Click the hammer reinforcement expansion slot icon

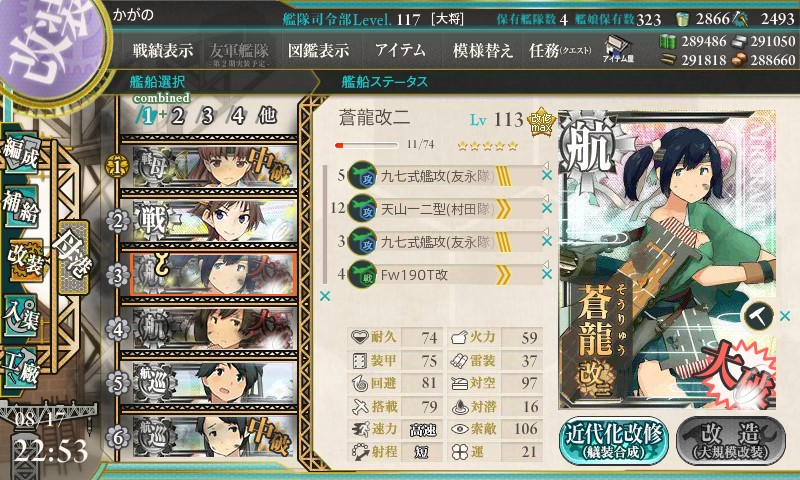coord(758,316)
